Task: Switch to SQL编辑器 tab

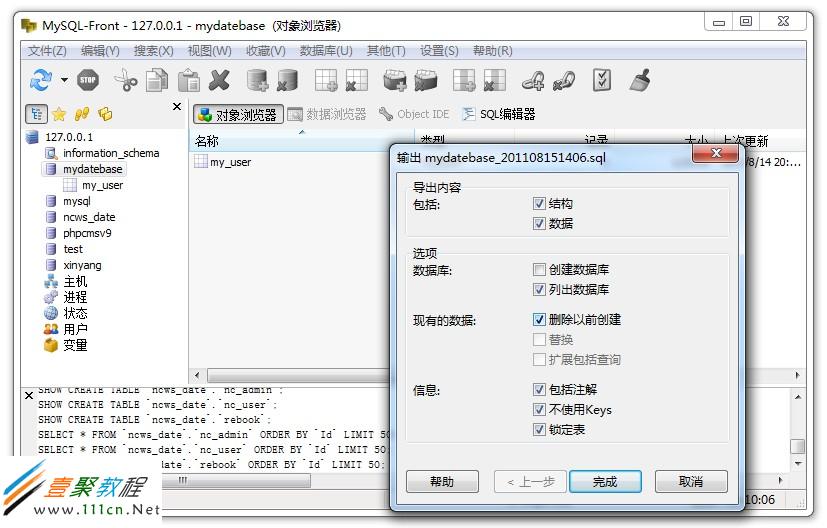Action: tap(498, 114)
